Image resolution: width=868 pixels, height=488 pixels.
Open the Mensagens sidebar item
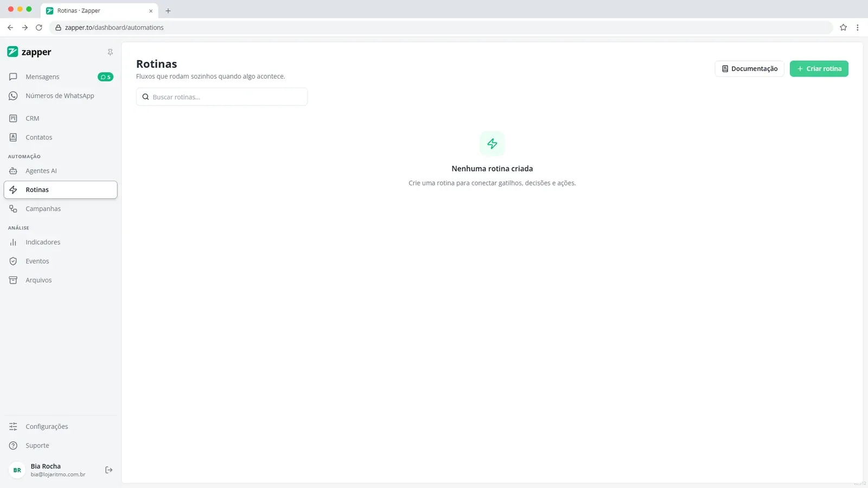pyautogui.click(x=60, y=77)
